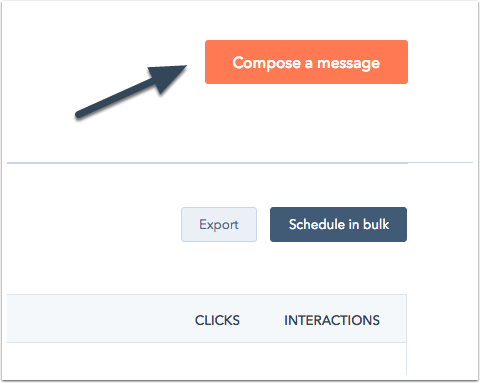Click the CLICKS header label
480x383 pixels.
[x=217, y=320]
